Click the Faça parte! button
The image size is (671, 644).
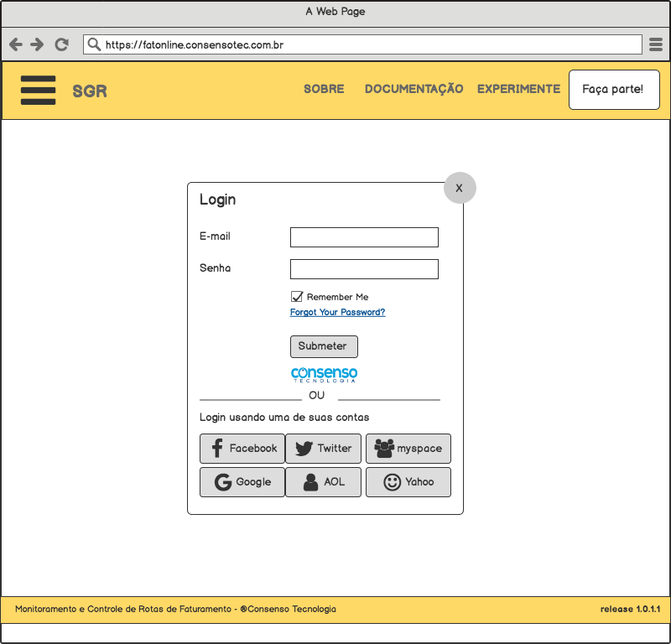614,89
